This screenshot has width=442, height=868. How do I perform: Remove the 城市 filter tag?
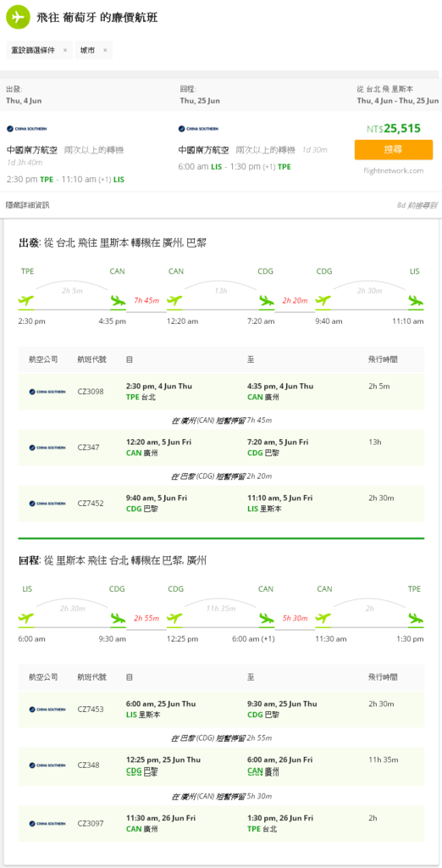tap(104, 50)
